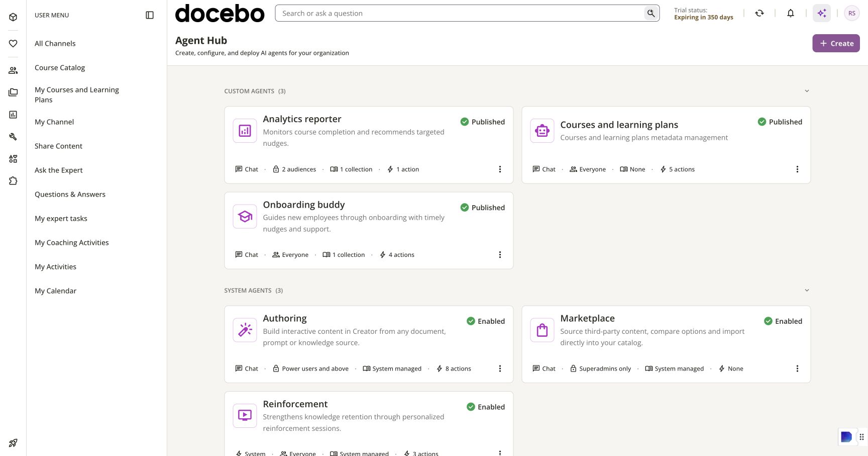This screenshot has height=456, width=868.
Task: Open the heart favorites icon in the left rail
Action: (13, 44)
